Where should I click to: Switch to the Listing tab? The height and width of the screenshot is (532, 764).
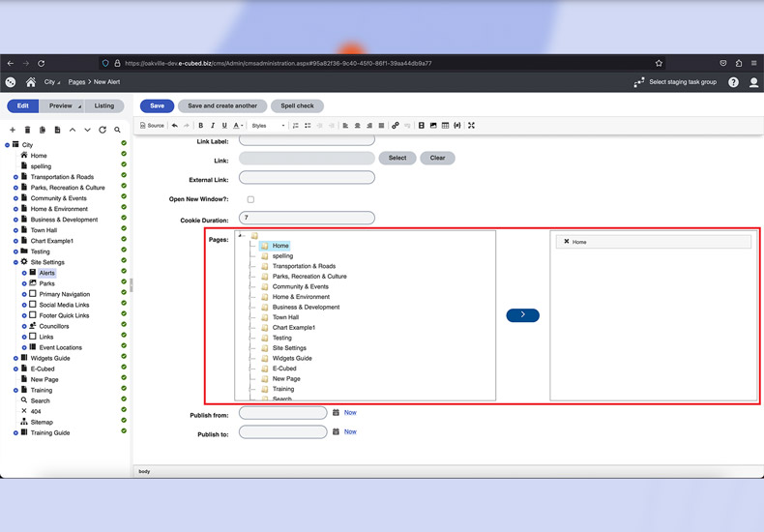[x=103, y=105]
